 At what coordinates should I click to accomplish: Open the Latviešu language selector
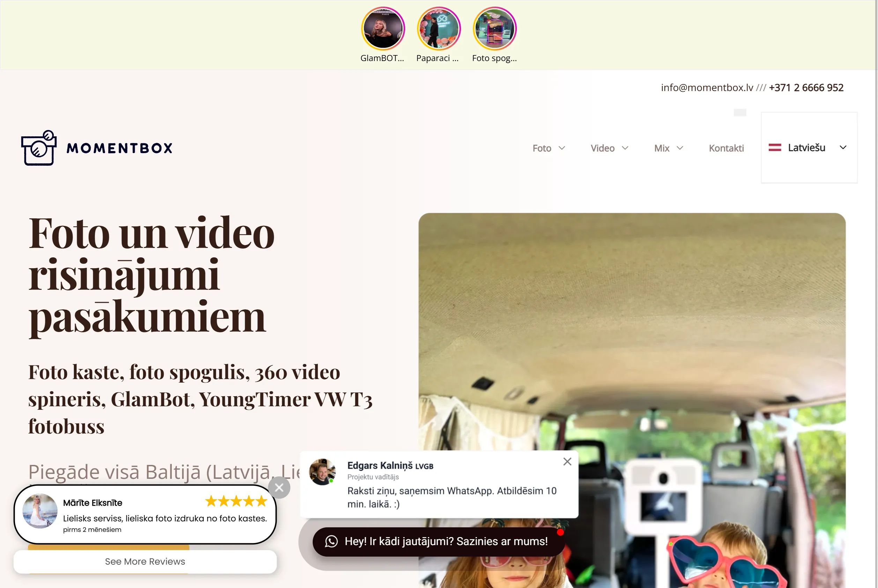point(809,148)
